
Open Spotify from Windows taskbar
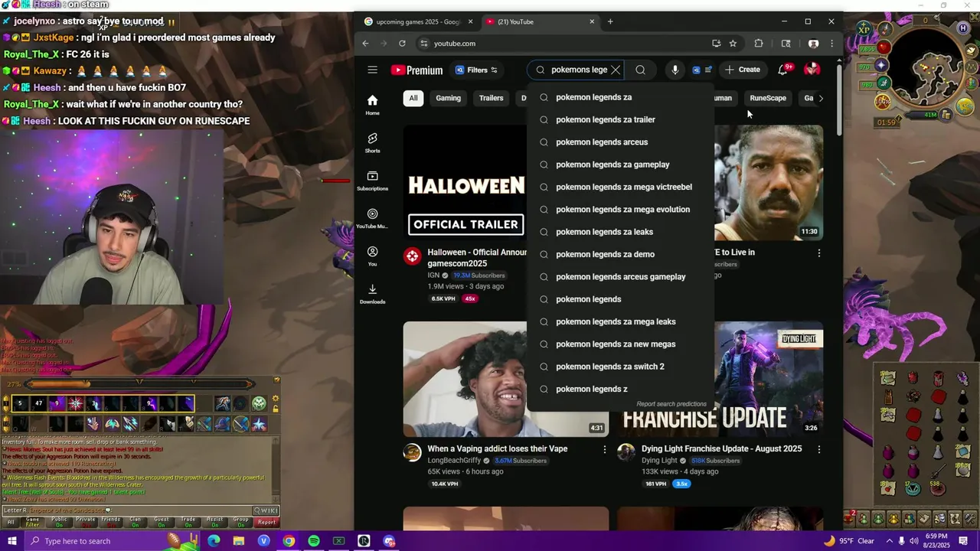[314, 541]
